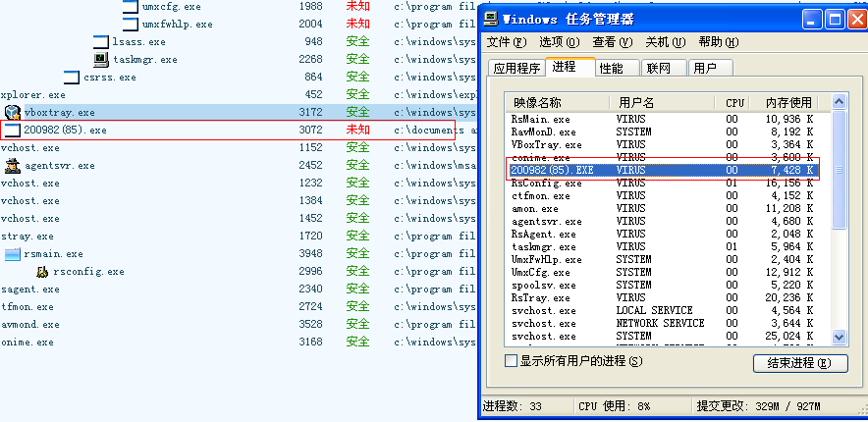Select 200982 (85).EXE in Task Manager

coord(662,171)
